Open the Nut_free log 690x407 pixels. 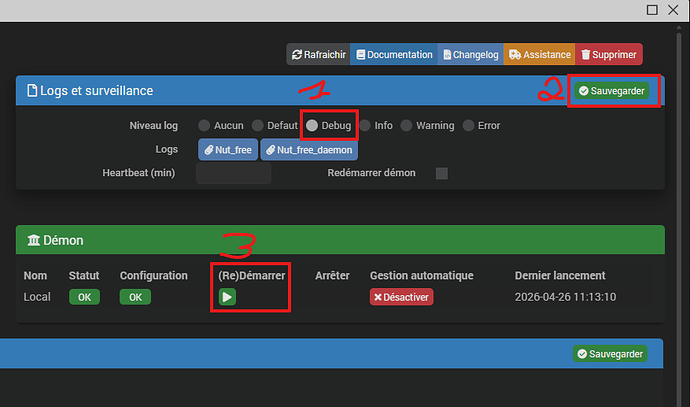(x=228, y=150)
